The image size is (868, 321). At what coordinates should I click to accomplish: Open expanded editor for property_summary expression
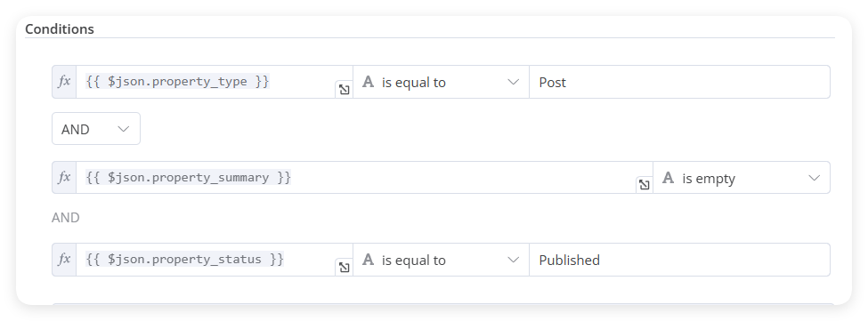[x=644, y=185]
